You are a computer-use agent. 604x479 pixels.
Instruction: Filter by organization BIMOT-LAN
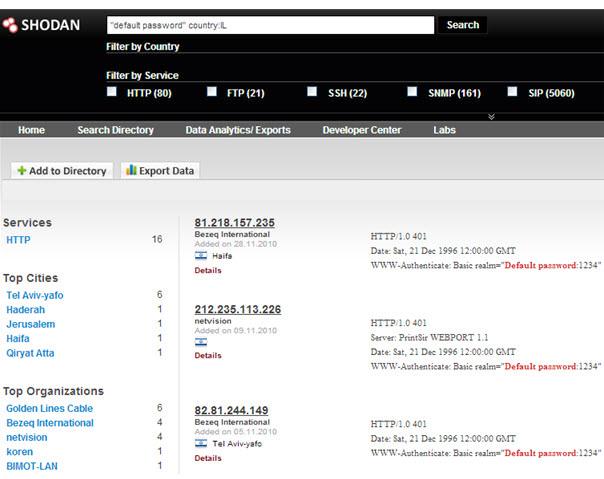[32, 466]
